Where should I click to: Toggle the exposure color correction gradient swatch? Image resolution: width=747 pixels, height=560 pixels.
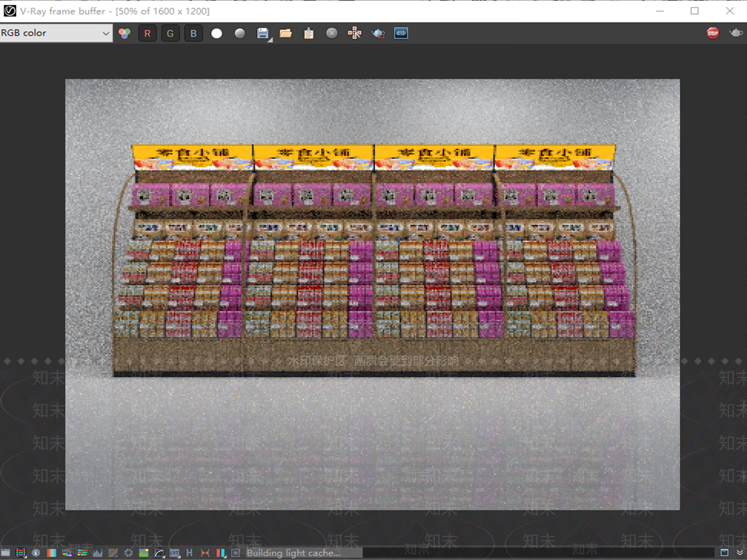[x=51, y=553]
